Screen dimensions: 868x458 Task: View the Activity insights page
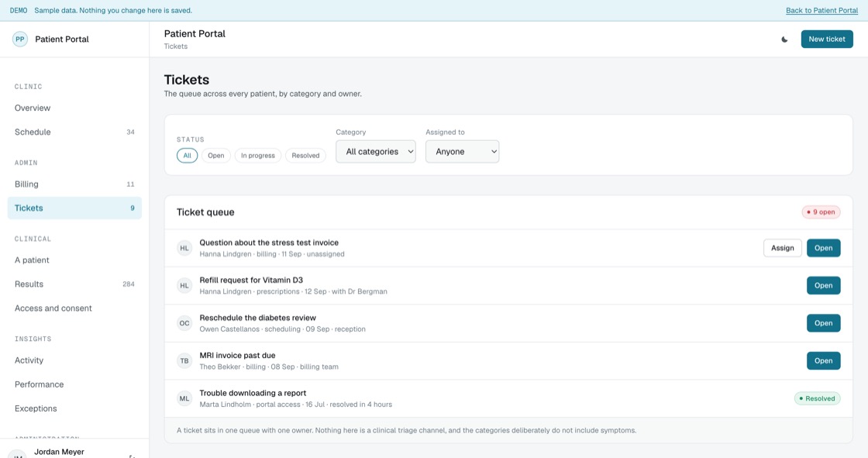(x=74, y=360)
